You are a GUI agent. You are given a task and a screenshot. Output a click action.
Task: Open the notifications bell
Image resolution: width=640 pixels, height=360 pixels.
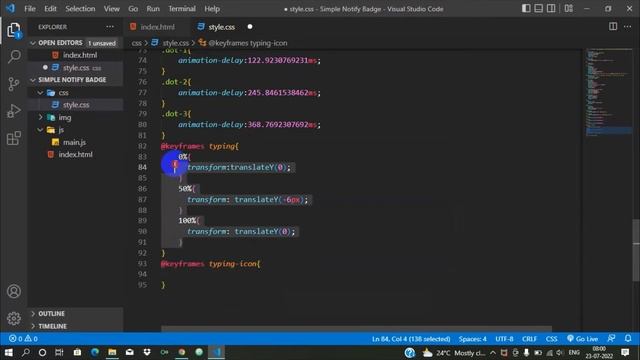point(628,339)
